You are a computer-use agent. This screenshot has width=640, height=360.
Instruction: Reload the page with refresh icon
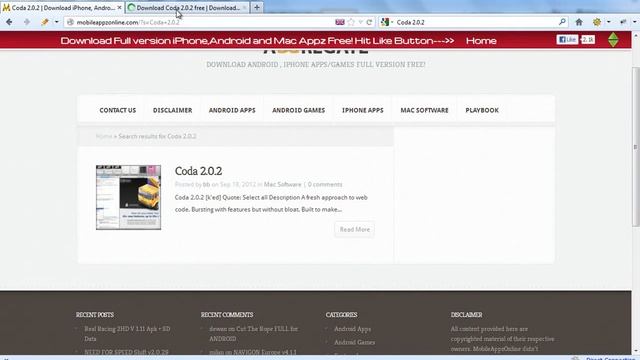coord(369,22)
